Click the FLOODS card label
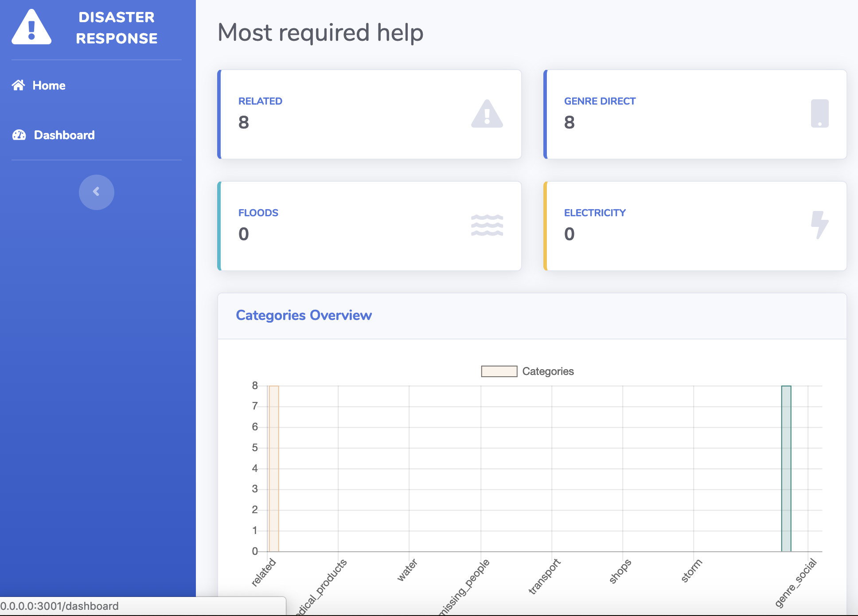Viewport: 858px width, 616px height. [258, 213]
